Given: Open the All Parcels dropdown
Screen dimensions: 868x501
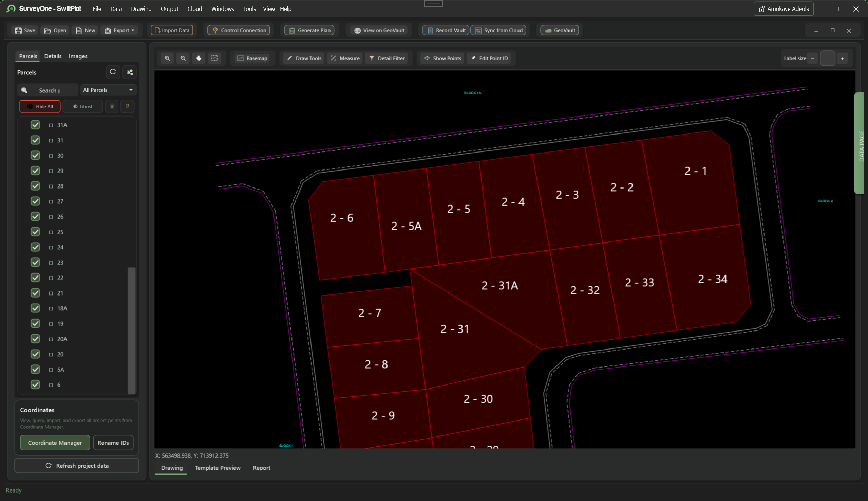Looking at the screenshot, I should pos(108,90).
